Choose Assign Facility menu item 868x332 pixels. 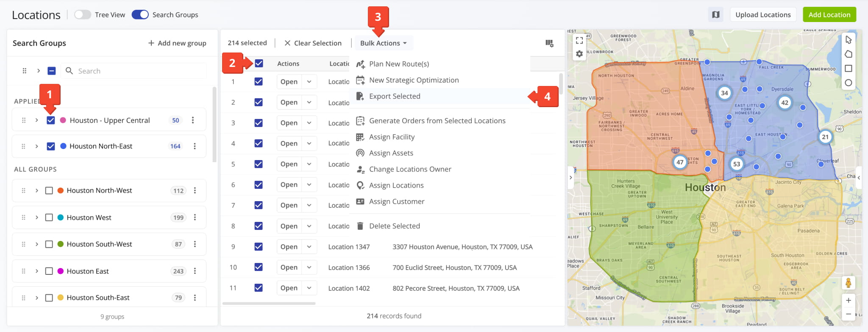[x=440, y=137]
